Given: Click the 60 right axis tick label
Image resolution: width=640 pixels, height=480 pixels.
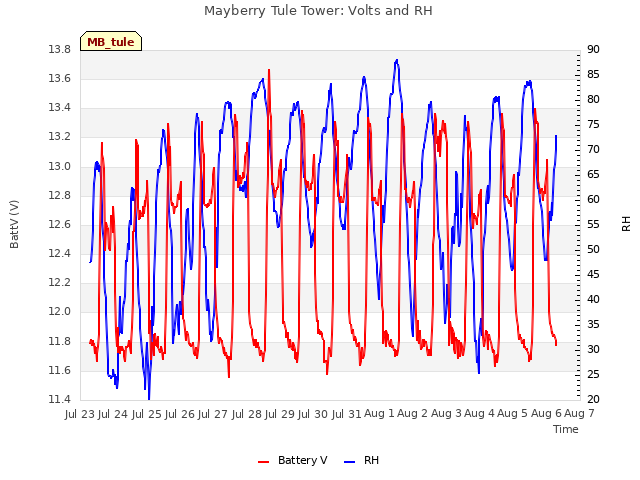Looking at the screenshot, I should tap(593, 200).
